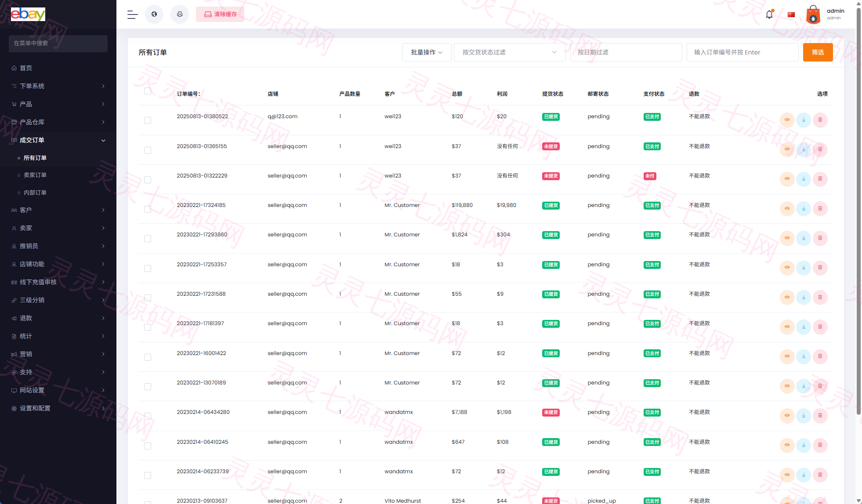Expand the 统计 sidebar menu
The height and width of the screenshot is (504, 862).
58,336
